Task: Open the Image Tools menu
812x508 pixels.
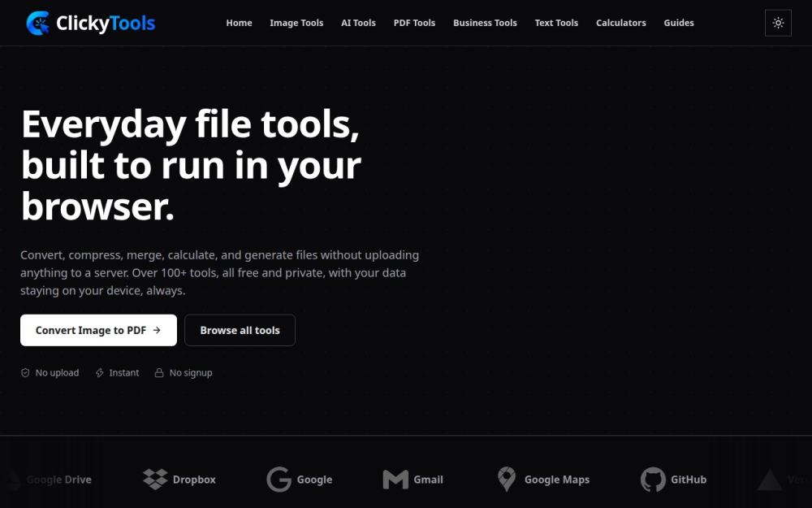Action: point(296,23)
